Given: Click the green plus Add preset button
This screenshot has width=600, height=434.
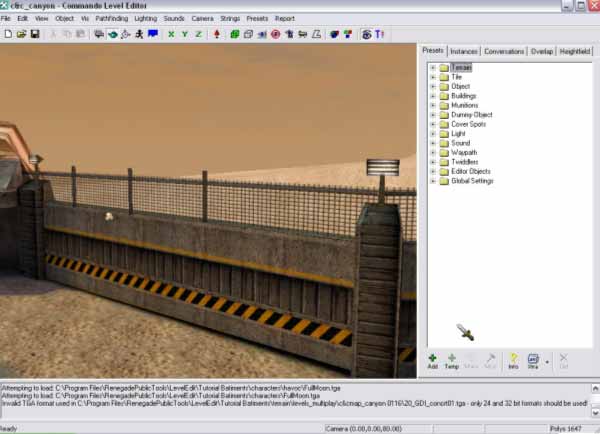Looking at the screenshot, I should 433,361.
